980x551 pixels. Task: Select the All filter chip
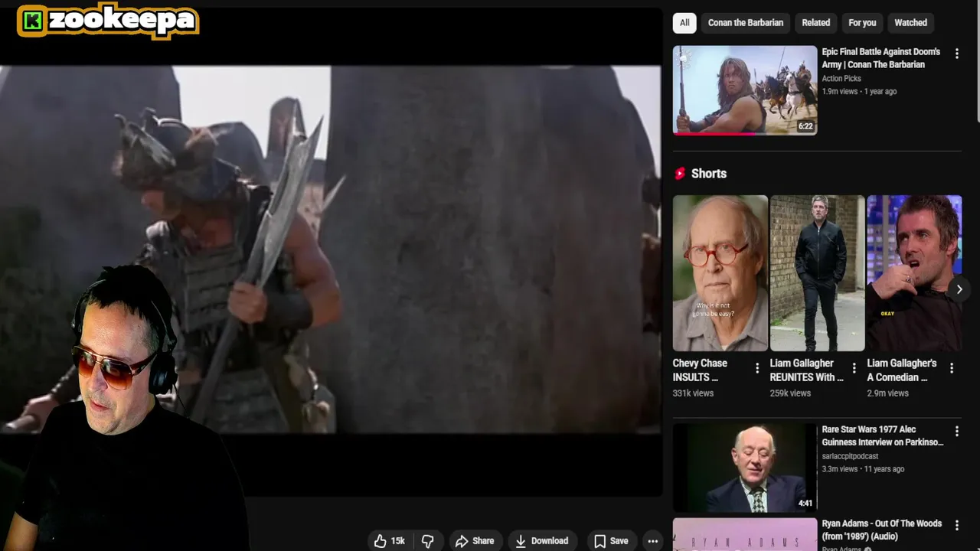click(x=684, y=23)
